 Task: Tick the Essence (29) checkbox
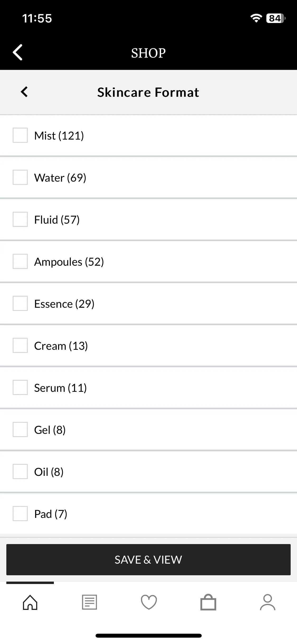[20, 303]
